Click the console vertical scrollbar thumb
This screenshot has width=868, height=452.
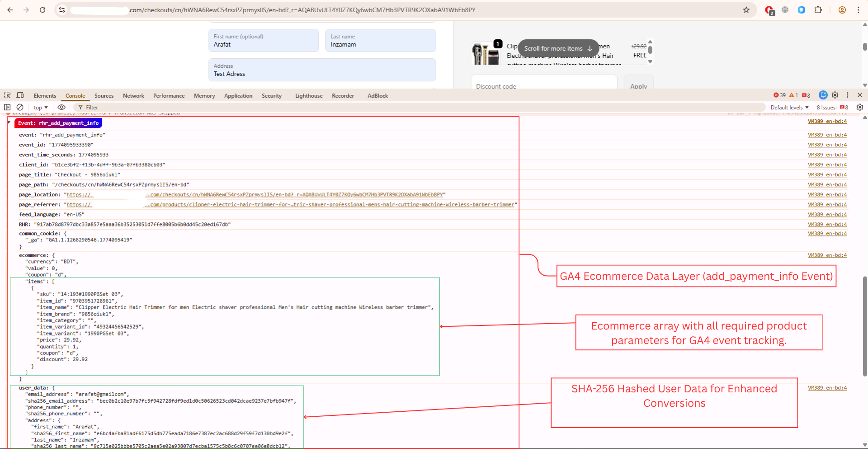(865, 325)
